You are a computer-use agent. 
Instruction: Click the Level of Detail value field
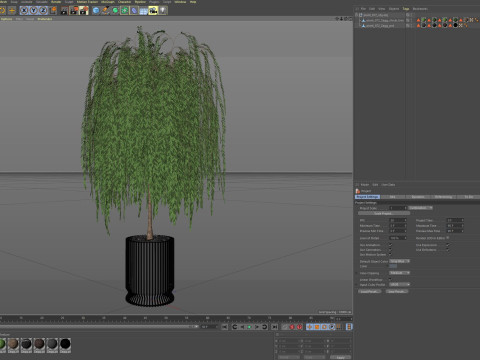coord(398,238)
